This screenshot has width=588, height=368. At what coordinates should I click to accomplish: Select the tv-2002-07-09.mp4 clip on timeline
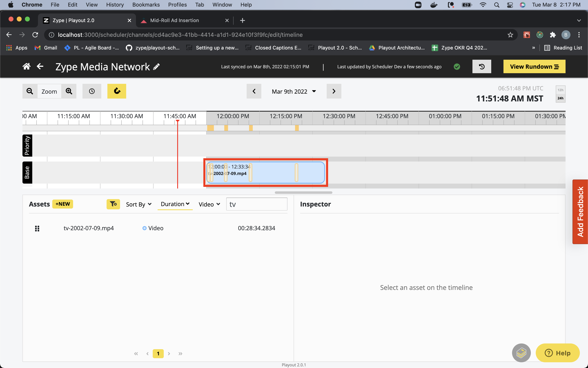pos(266,173)
